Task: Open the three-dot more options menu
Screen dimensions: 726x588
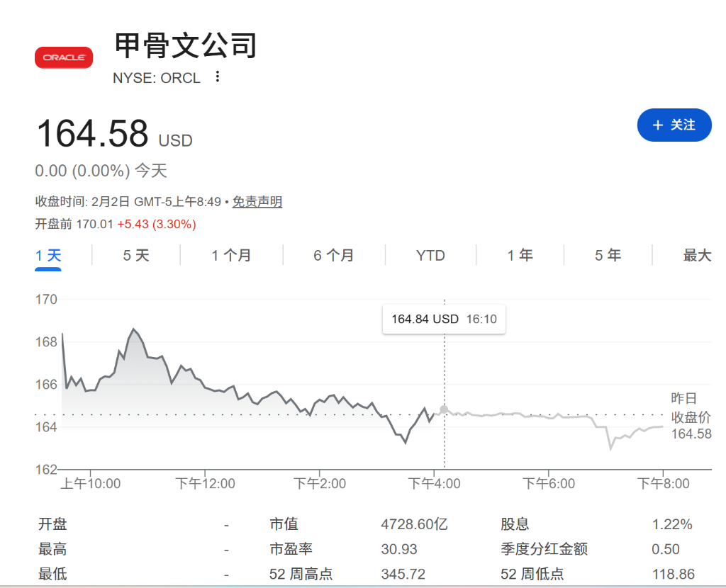Action: [x=218, y=77]
